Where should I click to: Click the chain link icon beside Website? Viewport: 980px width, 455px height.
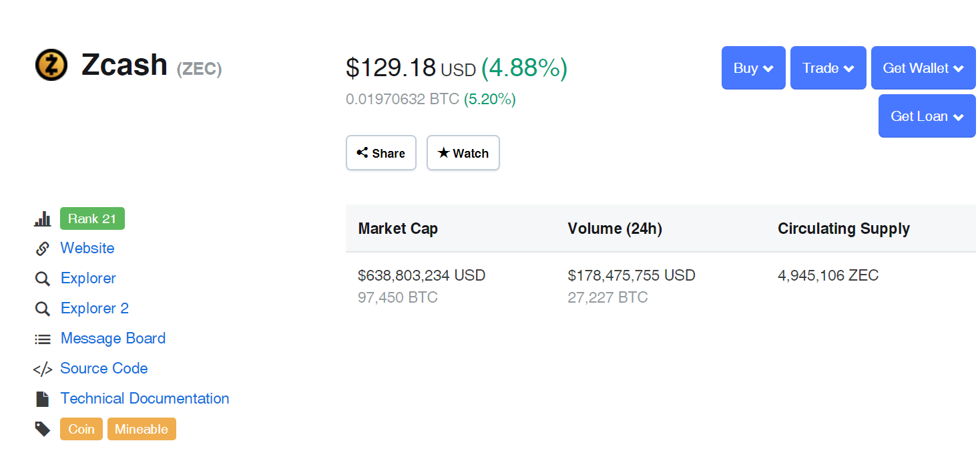pos(43,249)
